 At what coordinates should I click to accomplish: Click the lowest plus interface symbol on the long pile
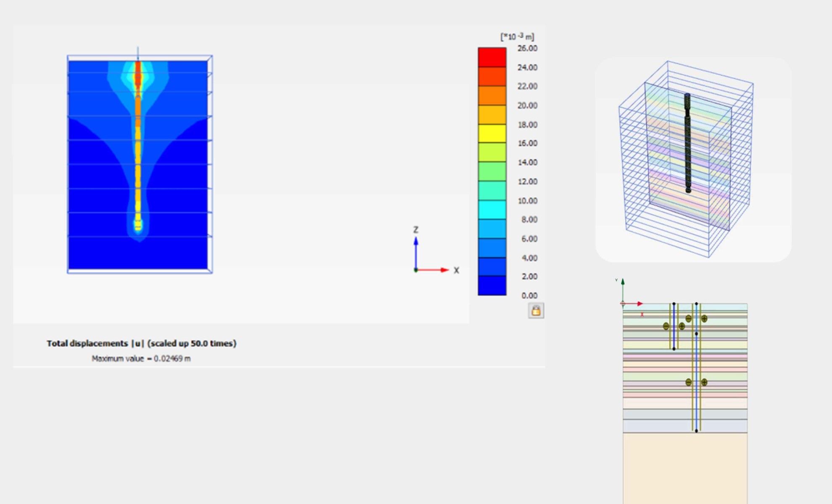point(704,382)
